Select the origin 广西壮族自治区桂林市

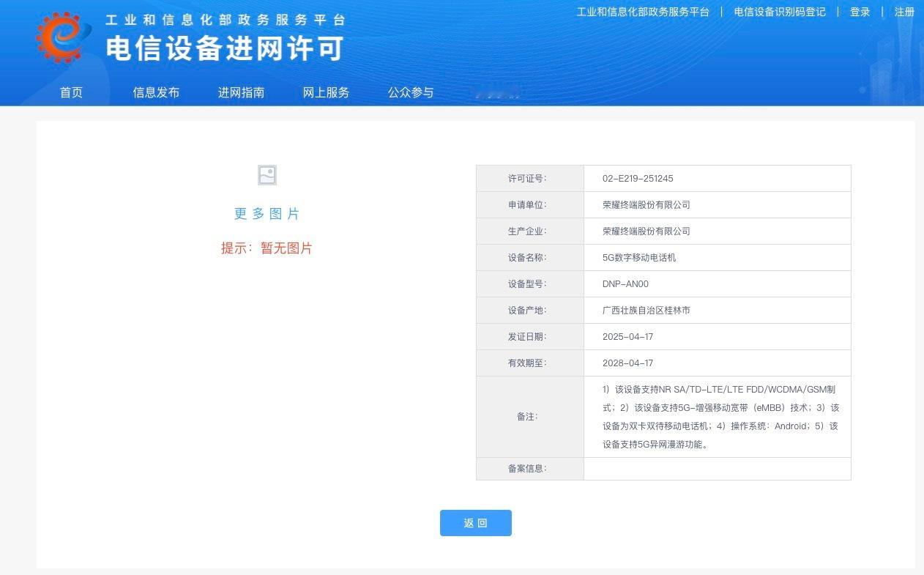[x=647, y=311]
